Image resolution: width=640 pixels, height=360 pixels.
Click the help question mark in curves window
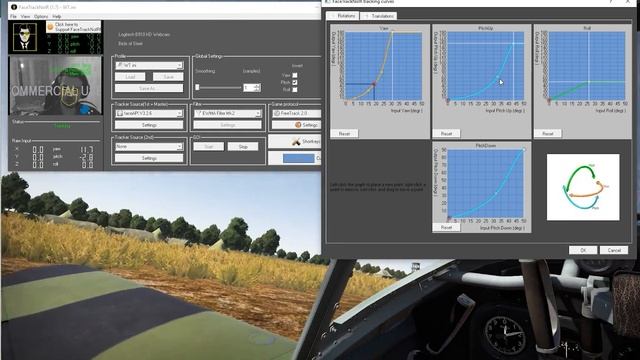pos(611,2)
